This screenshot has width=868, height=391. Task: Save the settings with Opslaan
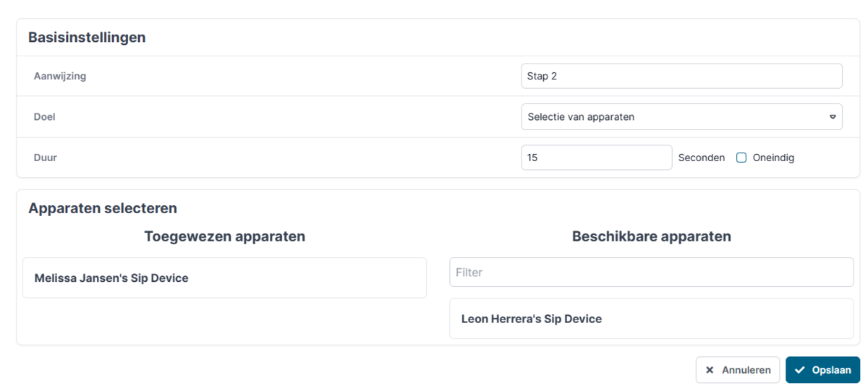[x=822, y=370]
